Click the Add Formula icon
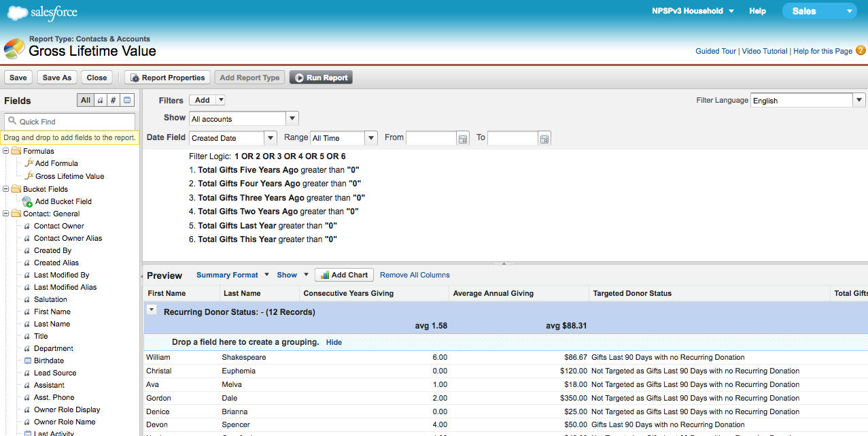Screen dimensions: 868x436 click(x=29, y=163)
